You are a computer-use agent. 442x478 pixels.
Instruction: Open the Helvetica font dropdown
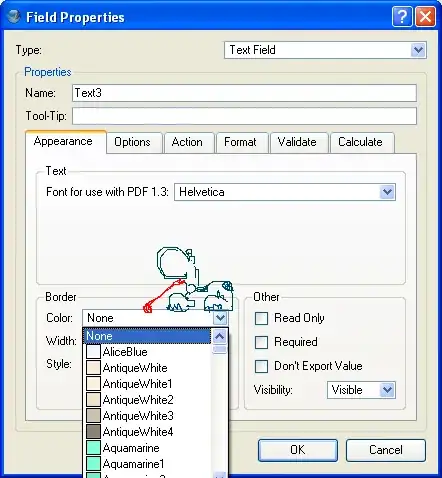tap(285, 192)
